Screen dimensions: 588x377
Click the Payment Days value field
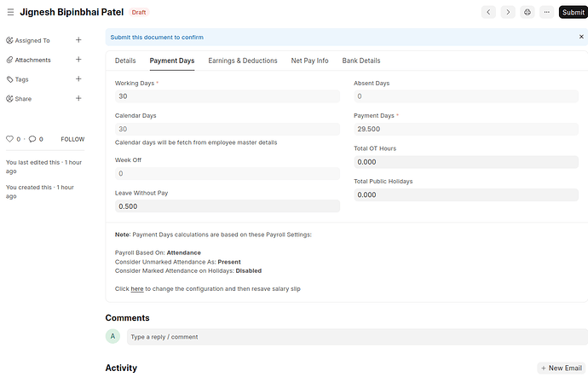coord(466,129)
